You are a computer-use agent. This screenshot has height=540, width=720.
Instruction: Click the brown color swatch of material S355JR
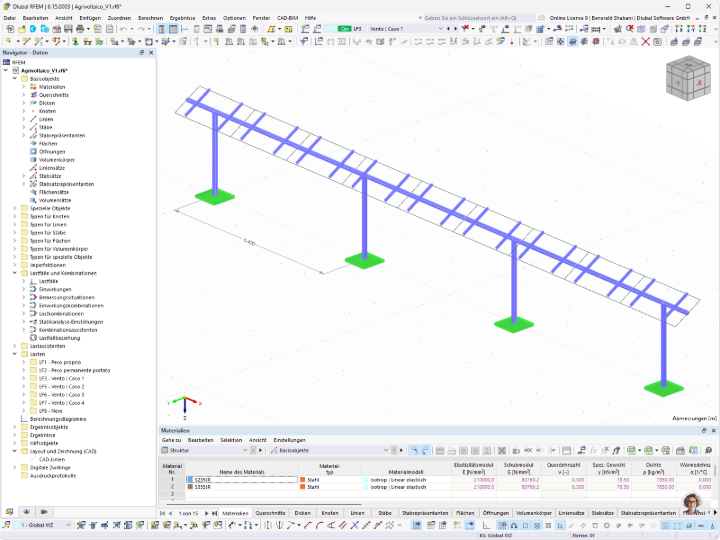[190, 487]
